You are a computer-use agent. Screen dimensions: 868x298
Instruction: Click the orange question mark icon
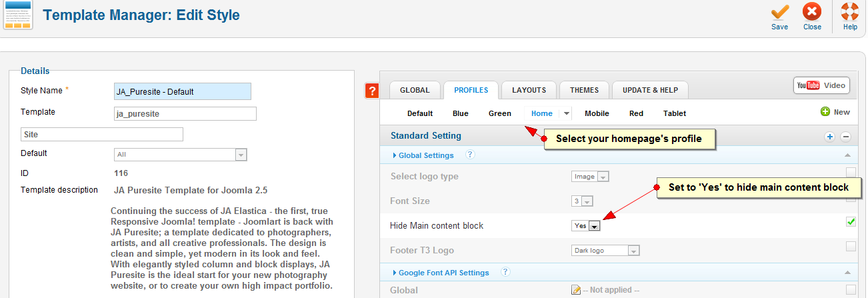tap(372, 91)
